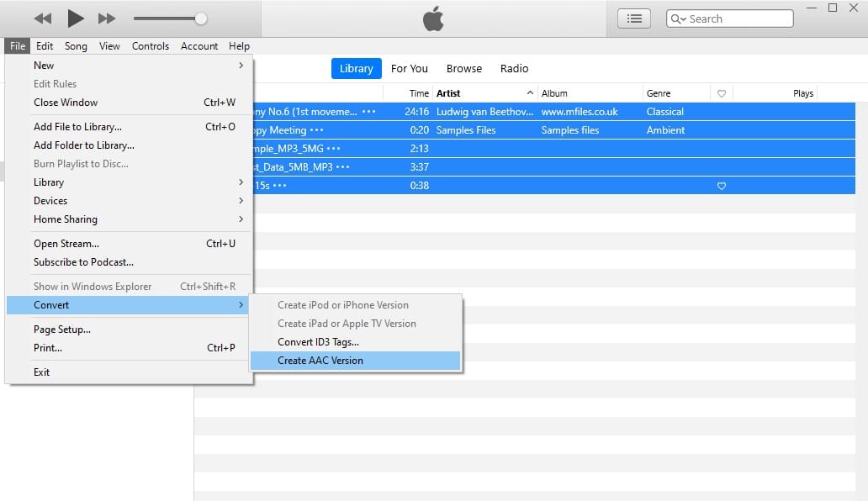868x501 pixels.
Task: Click the Play button
Action: pos(76,18)
